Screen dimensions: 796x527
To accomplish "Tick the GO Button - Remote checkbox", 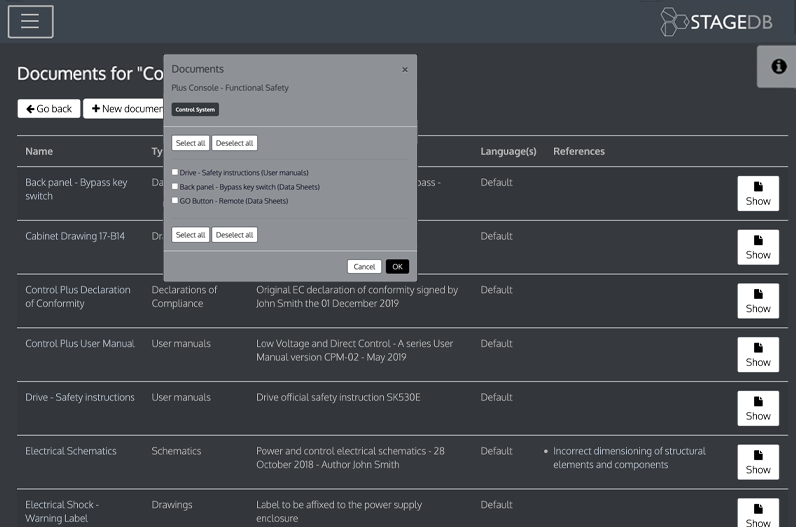I will tap(175, 200).
